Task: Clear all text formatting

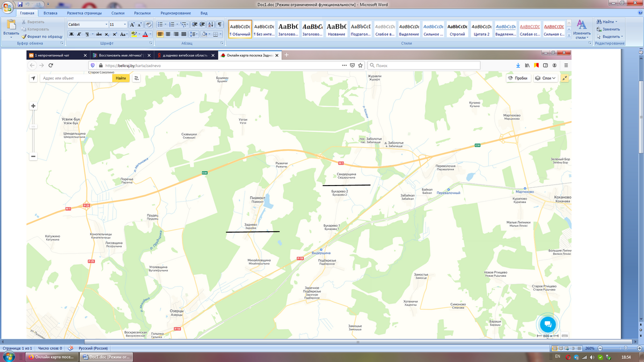Action: (149, 24)
